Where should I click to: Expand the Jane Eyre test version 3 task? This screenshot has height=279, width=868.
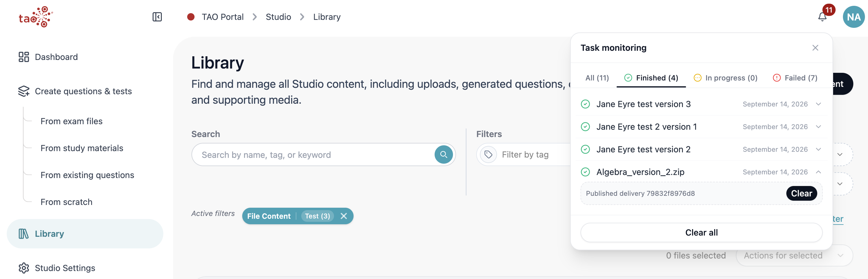point(818,104)
